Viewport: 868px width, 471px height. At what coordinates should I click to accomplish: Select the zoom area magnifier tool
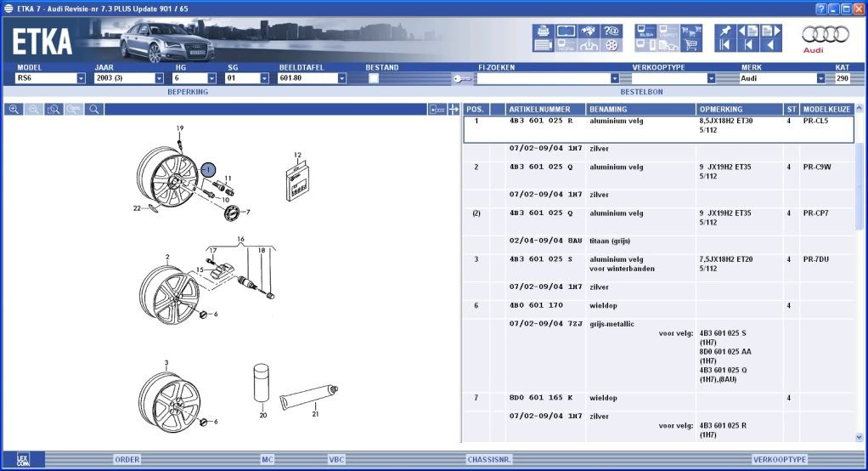[54, 109]
